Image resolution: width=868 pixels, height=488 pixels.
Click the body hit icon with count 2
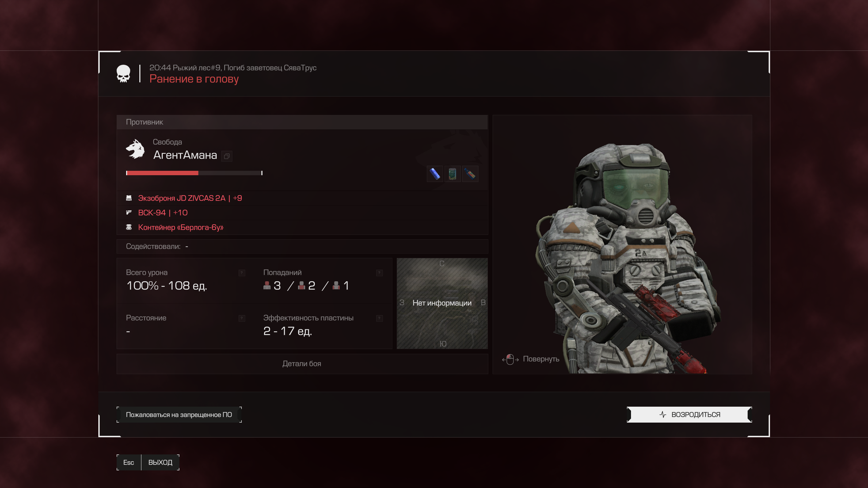pyautogui.click(x=301, y=285)
